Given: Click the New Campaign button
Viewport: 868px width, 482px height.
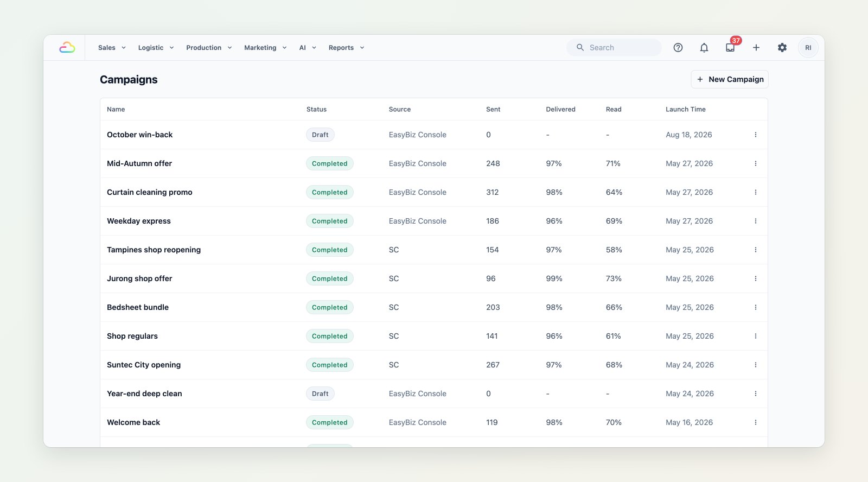Looking at the screenshot, I should 730,79.
